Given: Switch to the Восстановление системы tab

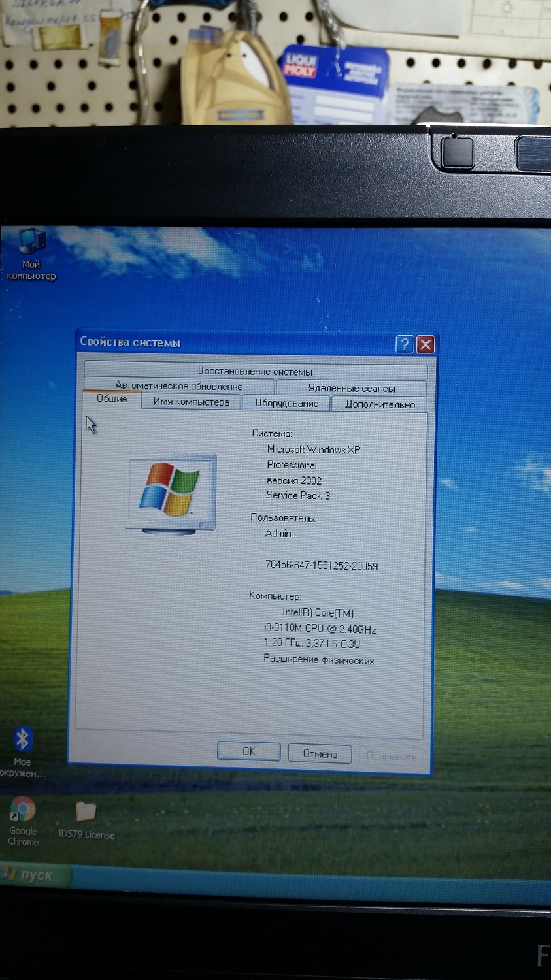Looking at the screenshot, I should tap(256, 371).
